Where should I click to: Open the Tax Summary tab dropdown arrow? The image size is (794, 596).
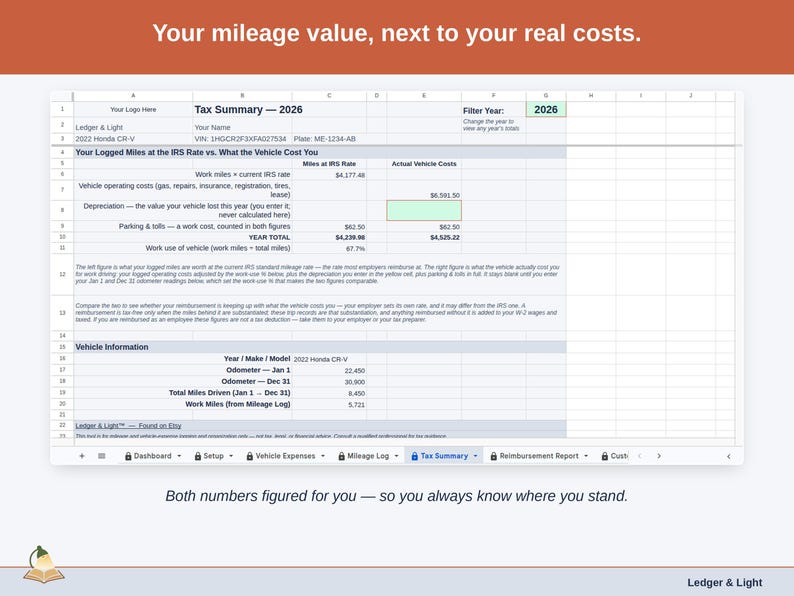coord(475,456)
